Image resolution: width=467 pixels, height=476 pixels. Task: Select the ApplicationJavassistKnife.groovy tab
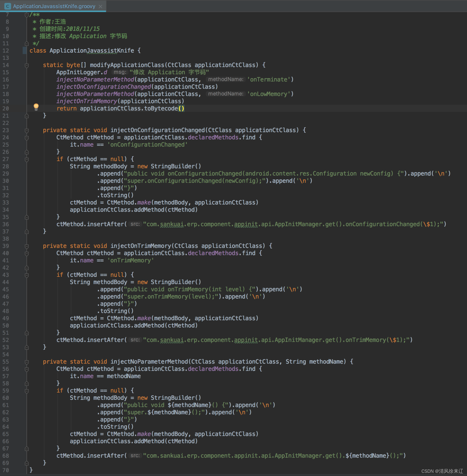tap(53, 6)
